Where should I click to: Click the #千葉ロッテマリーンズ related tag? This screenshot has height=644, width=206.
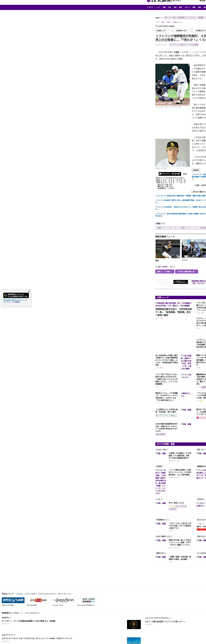click(x=188, y=228)
